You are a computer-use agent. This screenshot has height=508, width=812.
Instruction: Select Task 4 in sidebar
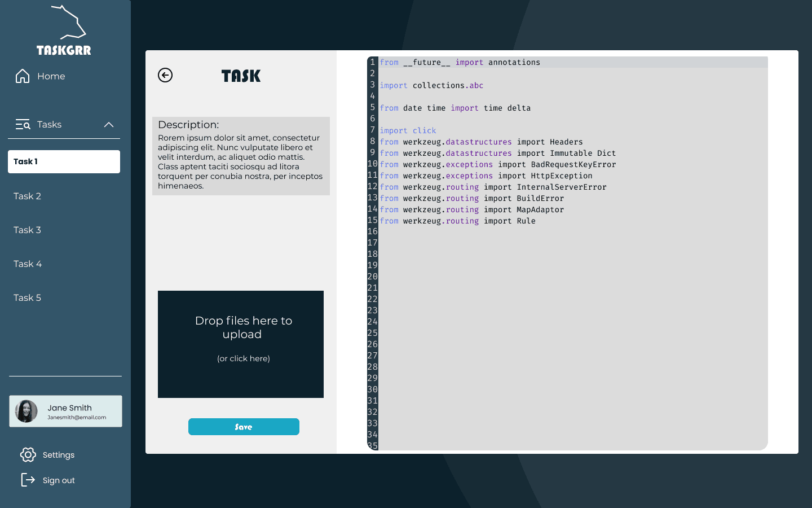(28, 264)
